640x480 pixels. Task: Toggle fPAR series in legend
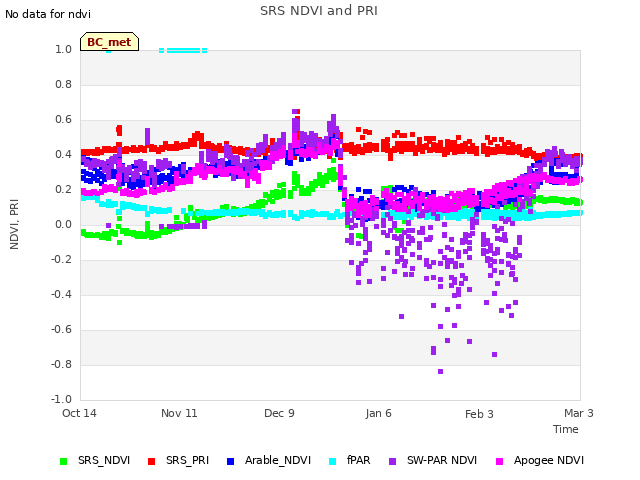pyautogui.click(x=350, y=460)
